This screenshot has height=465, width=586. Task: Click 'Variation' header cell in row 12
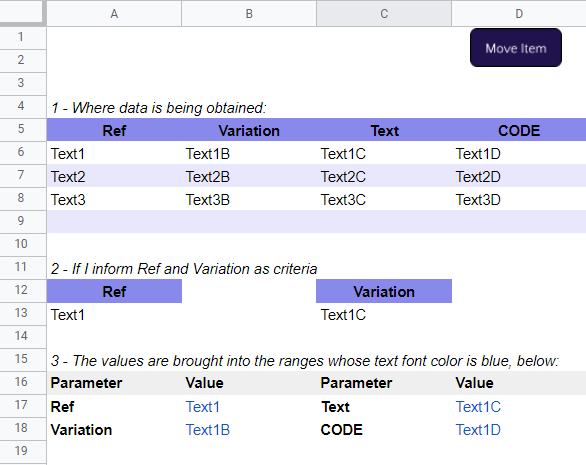(384, 291)
